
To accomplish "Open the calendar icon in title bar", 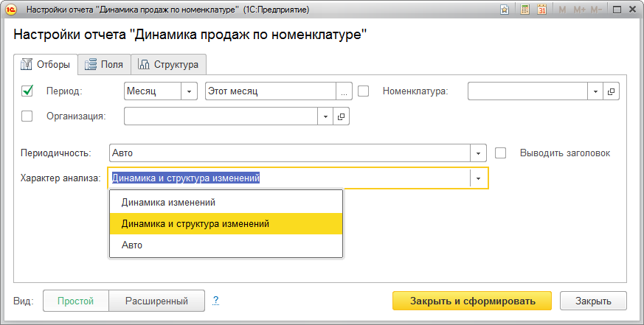I will tap(542, 10).
